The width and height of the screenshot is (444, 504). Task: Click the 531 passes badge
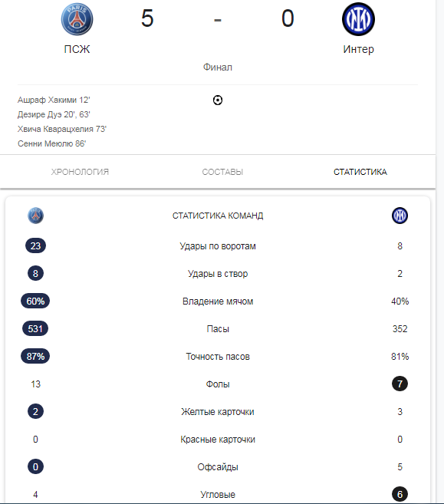pyautogui.click(x=35, y=328)
